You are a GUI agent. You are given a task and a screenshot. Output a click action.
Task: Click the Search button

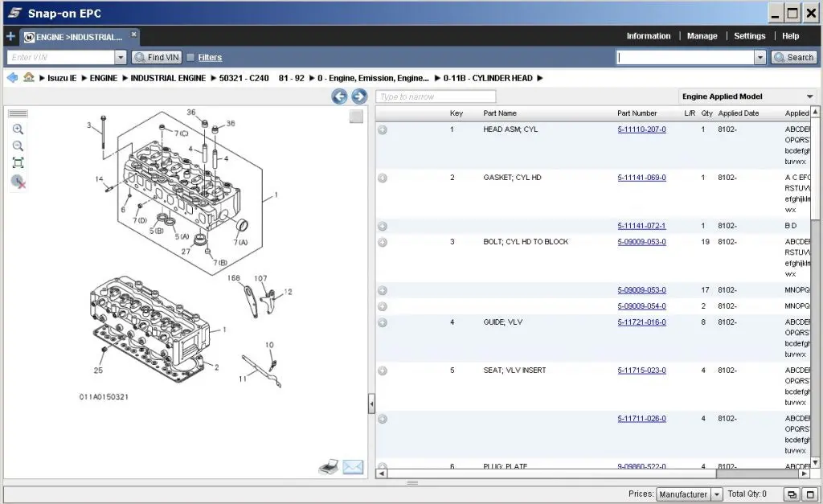click(x=794, y=57)
